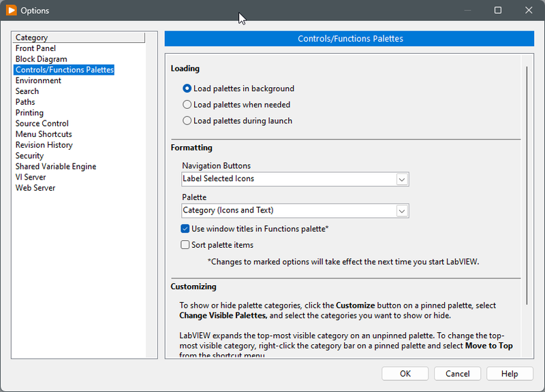Select Load palettes in background option

[x=187, y=88]
